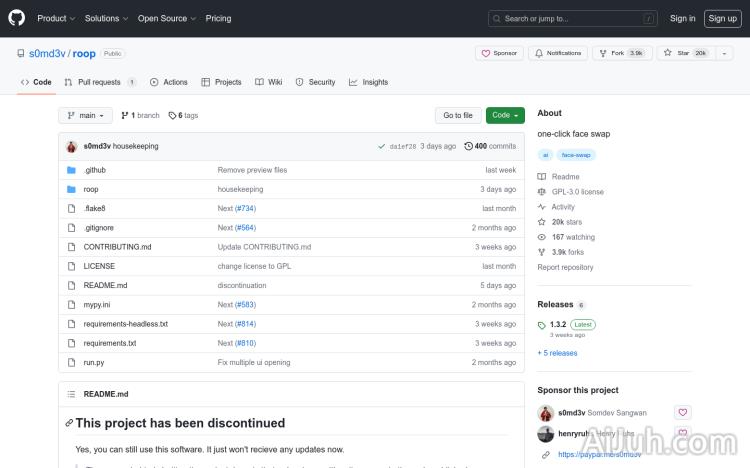Click the .github folder icon
Viewport: 750px width, 468px height.
[x=71, y=170]
